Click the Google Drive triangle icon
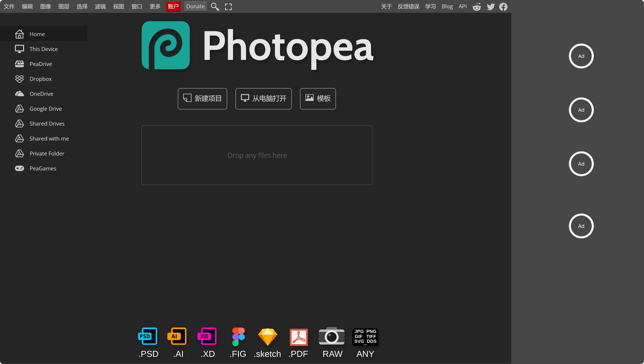 pos(19,109)
